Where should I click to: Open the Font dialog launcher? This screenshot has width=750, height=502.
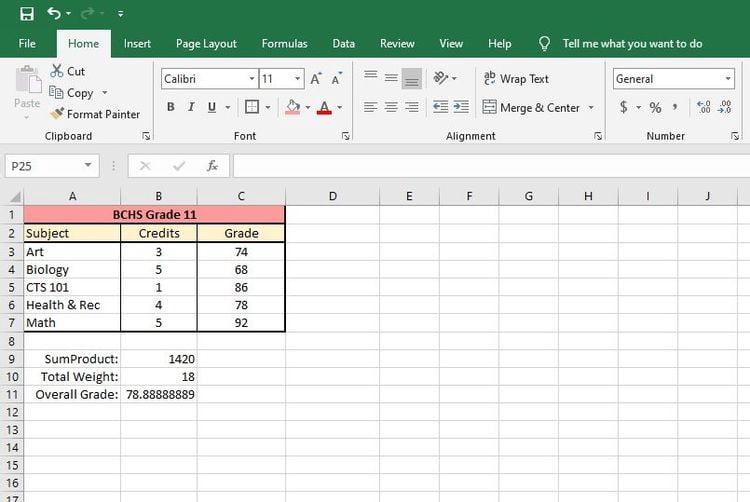[x=346, y=136]
